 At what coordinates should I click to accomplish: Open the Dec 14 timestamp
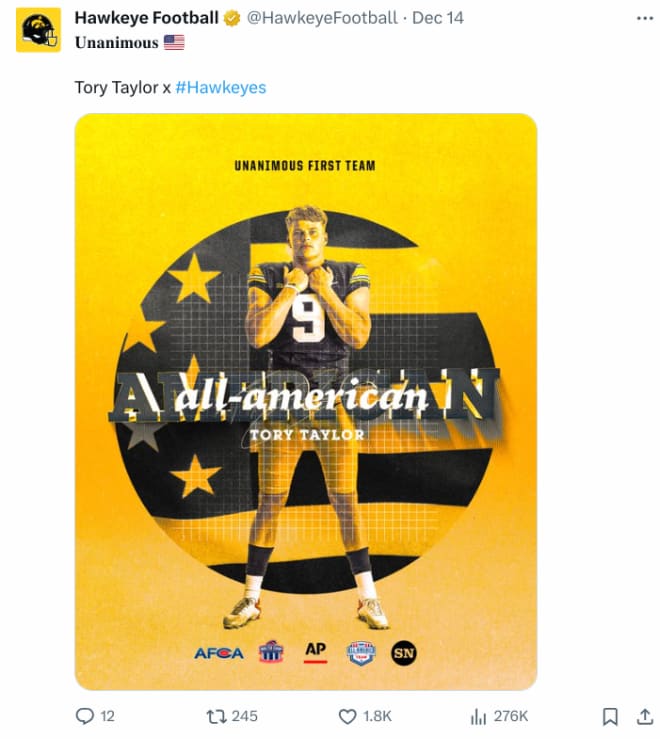pos(437,18)
